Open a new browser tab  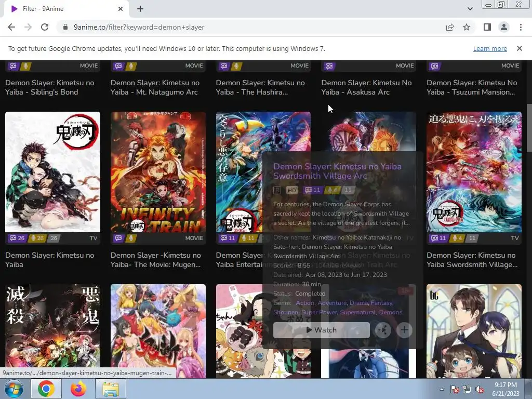[140, 9]
